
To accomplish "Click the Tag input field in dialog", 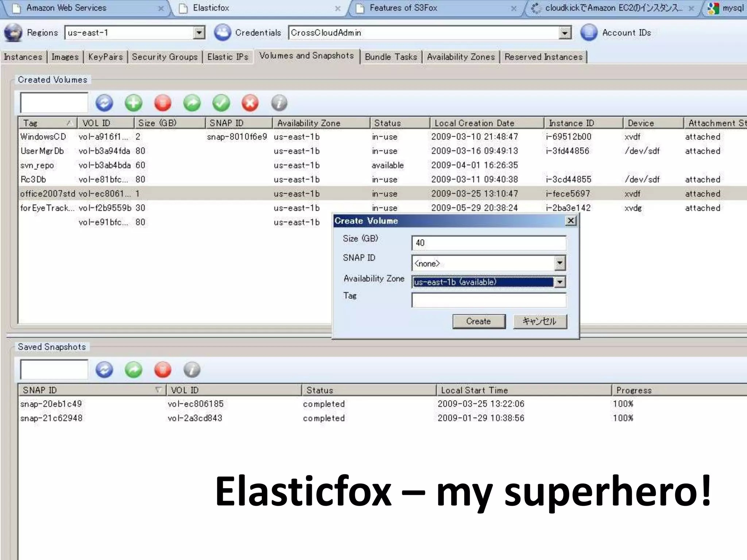I will tap(489, 300).
